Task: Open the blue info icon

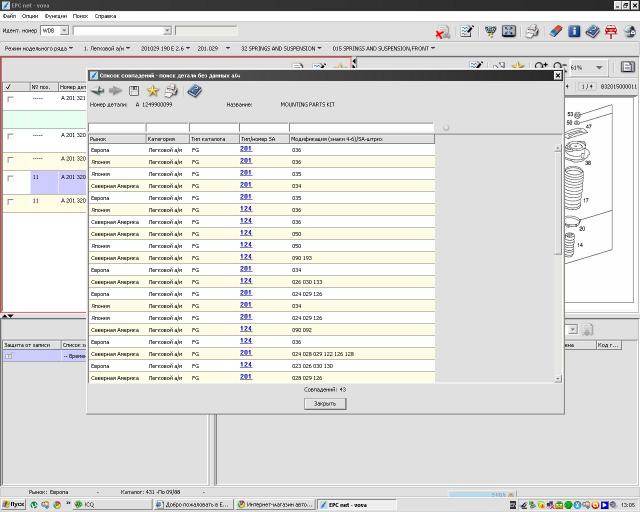Action: tap(574, 31)
